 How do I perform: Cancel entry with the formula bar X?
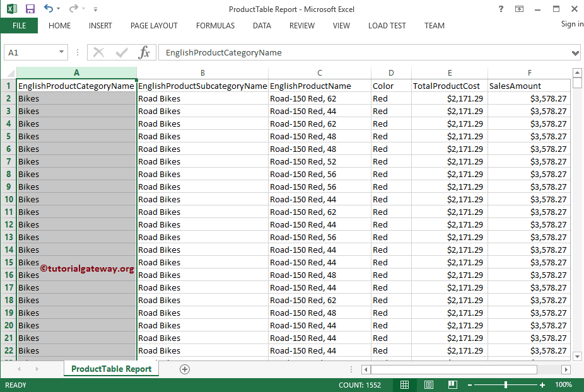99,52
